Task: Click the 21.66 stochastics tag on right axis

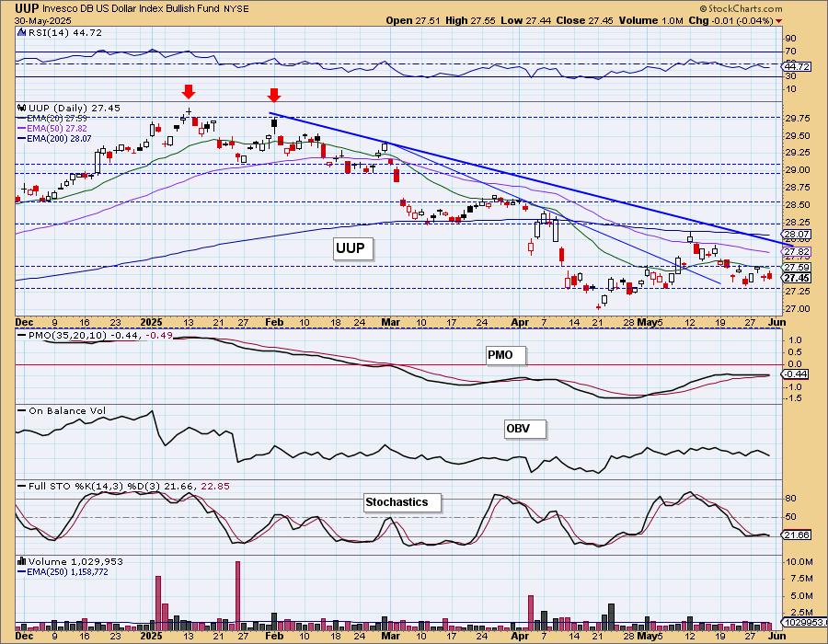Action: 797,535
